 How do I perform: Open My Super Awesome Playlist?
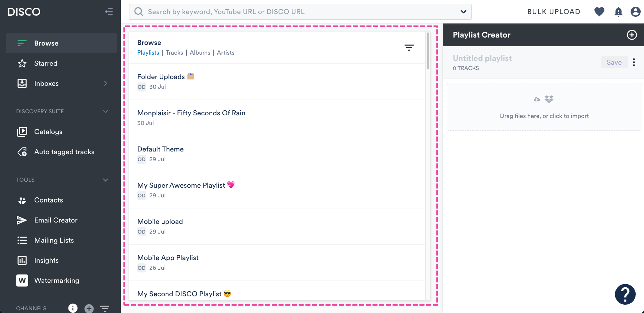(x=277, y=190)
